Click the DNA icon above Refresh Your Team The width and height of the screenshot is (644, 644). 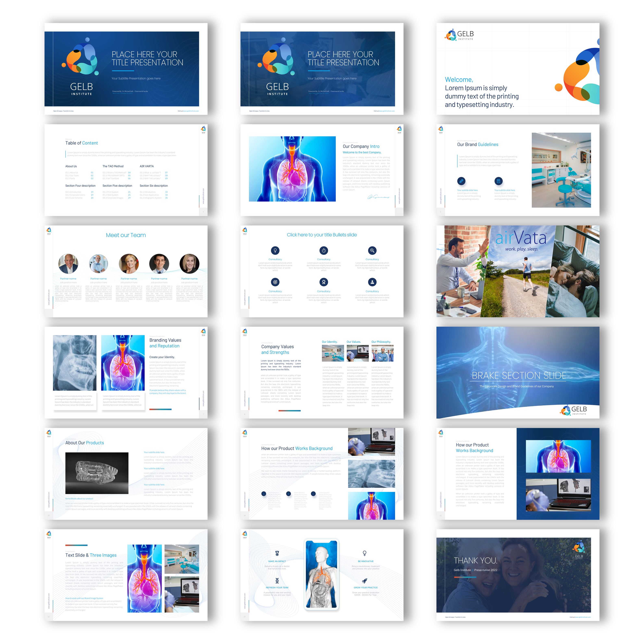click(x=277, y=581)
